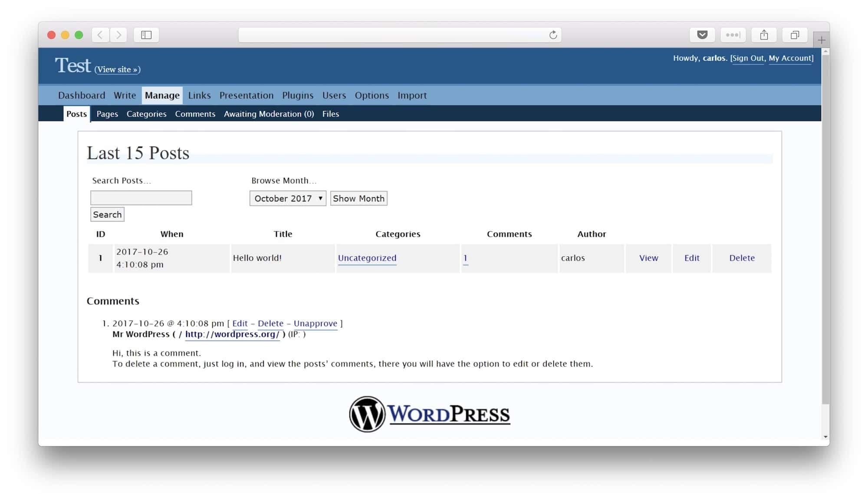
Task: Open the share sheet icon
Action: coord(764,35)
